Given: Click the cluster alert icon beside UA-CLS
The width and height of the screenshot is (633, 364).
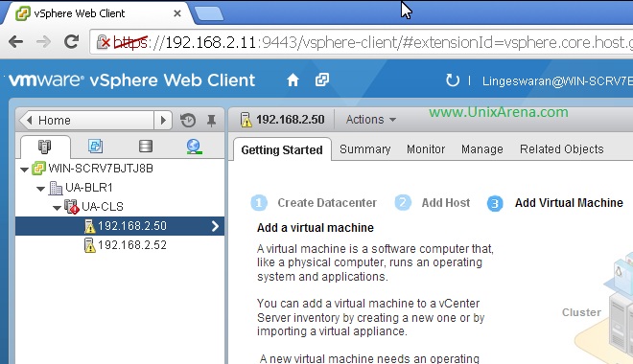Looking at the screenshot, I should tap(72, 207).
